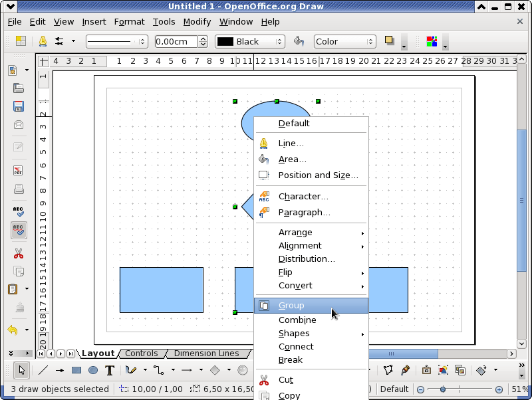Select the Basic Shapes diamond tool

pyautogui.click(x=215, y=370)
